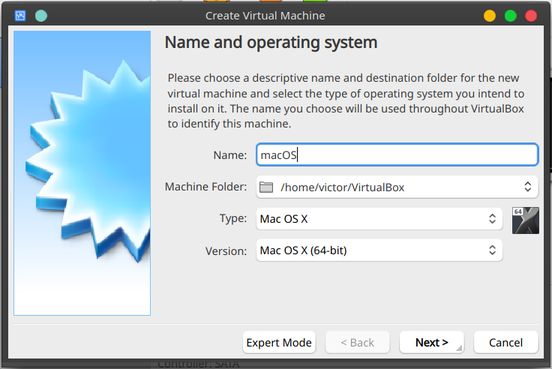Click the Name text field containing macOS
The height and width of the screenshot is (369, 552).
coord(397,155)
